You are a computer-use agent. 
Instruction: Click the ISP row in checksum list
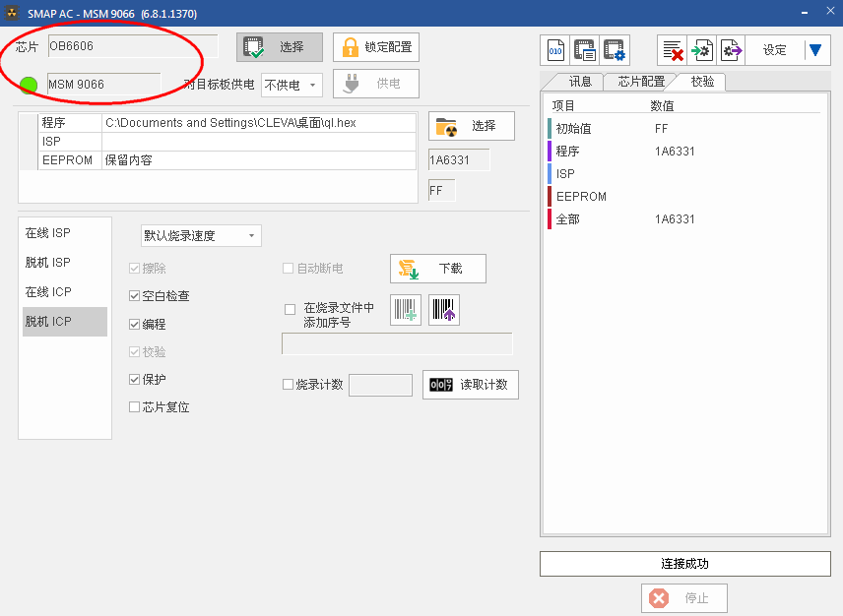point(684,174)
